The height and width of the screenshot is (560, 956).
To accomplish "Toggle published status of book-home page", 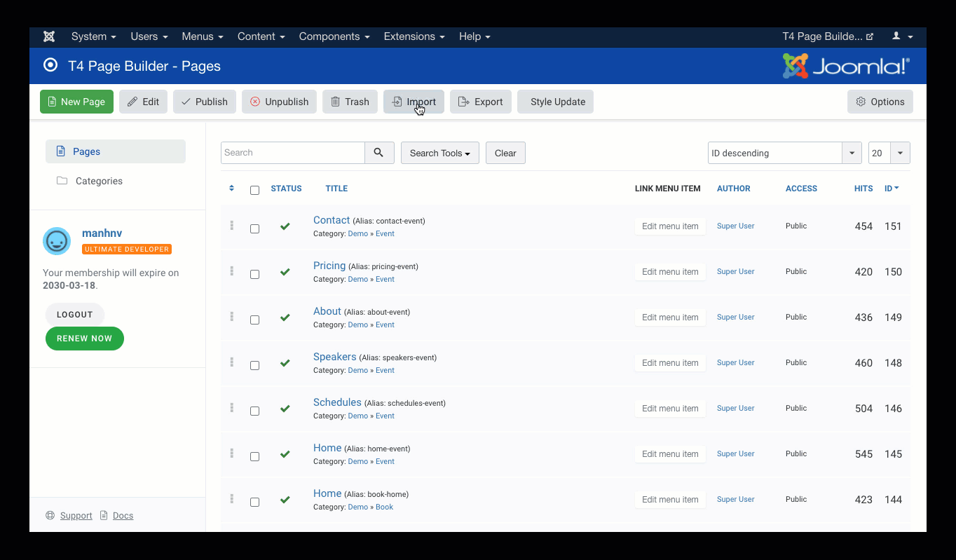I will coord(285,500).
